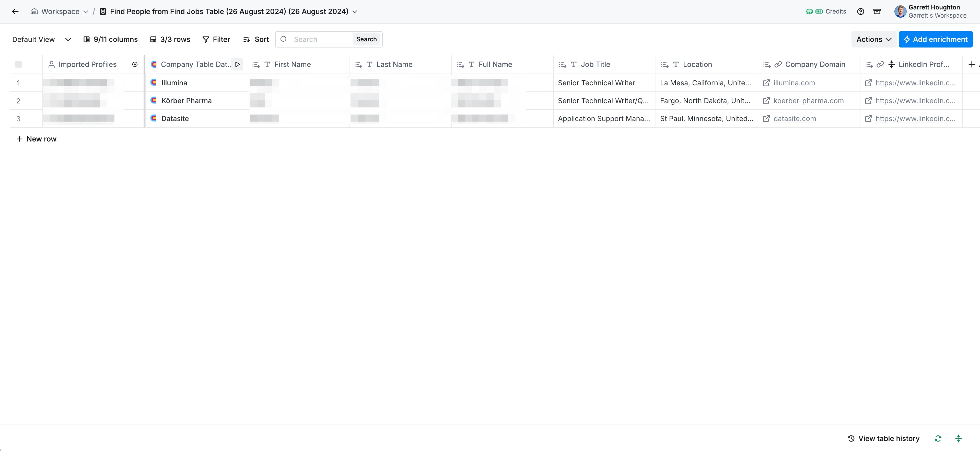Click the Credits coin icon

point(809,11)
